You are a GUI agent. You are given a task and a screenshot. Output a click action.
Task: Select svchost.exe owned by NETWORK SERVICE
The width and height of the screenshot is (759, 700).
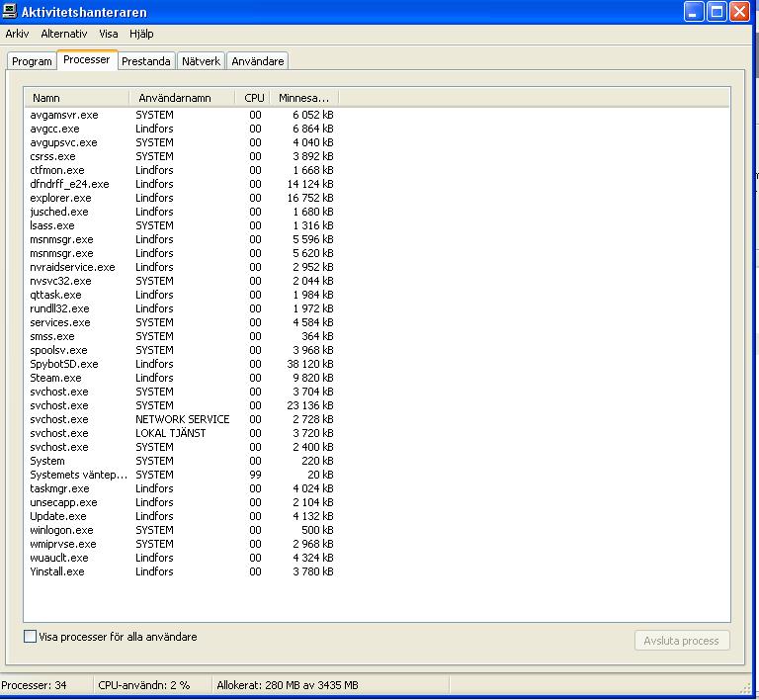pyautogui.click(x=182, y=419)
